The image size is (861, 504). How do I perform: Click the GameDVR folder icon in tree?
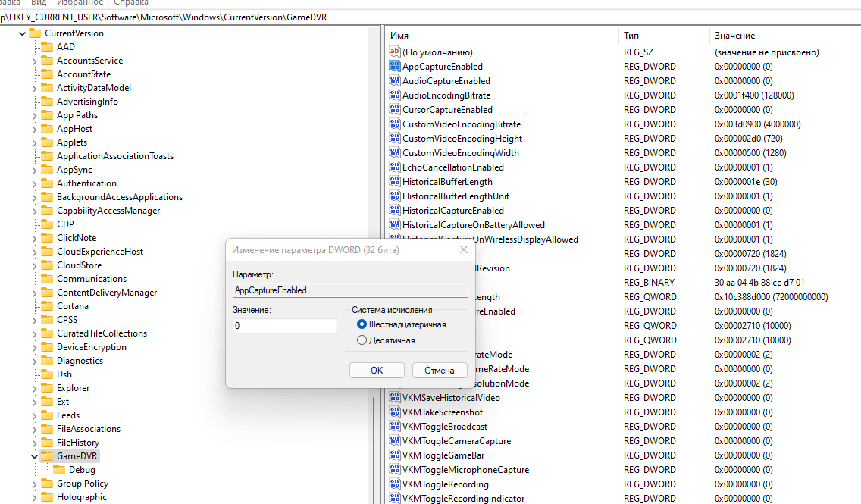tap(47, 455)
